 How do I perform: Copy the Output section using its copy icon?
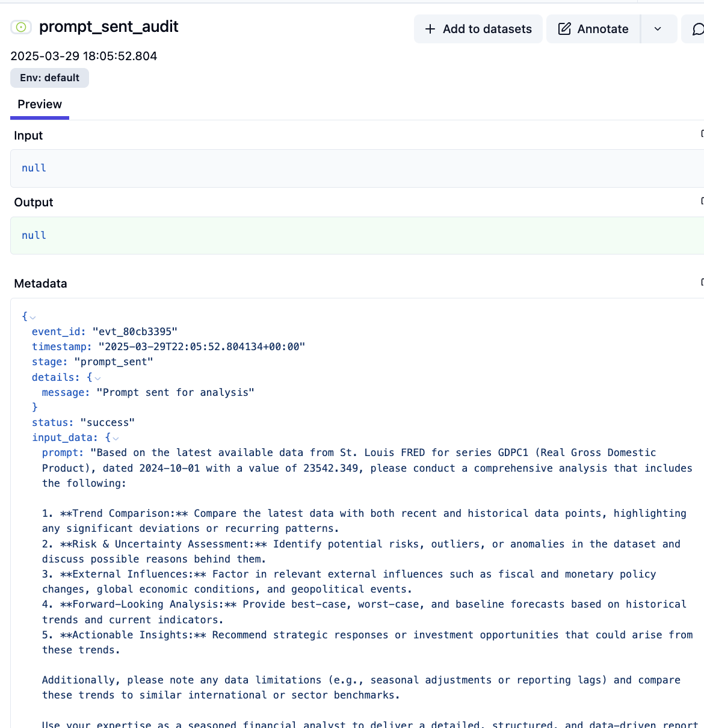pos(702,200)
